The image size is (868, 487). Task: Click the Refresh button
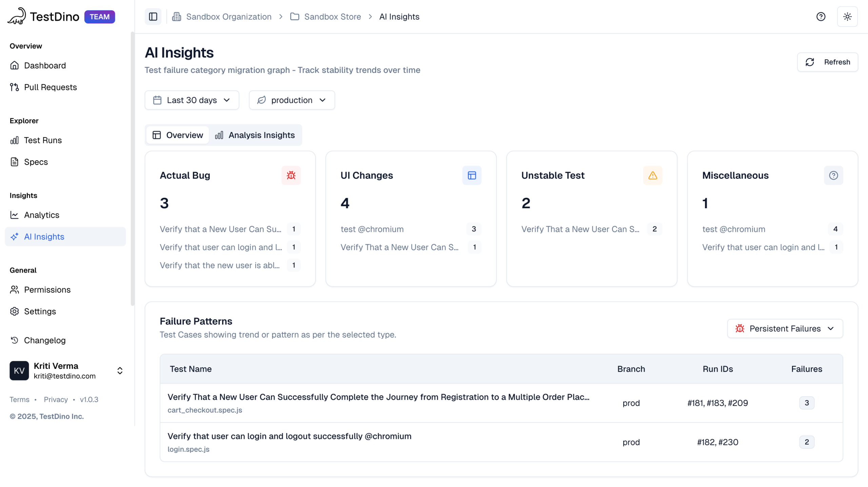click(827, 62)
